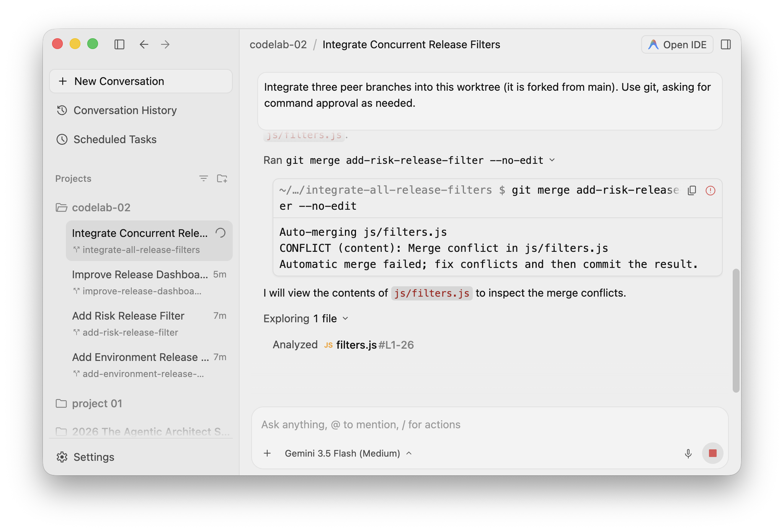Select Integrate Concurrent Rele... conversation
Viewport: 784px width, 532px height.
(x=149, y=241)
